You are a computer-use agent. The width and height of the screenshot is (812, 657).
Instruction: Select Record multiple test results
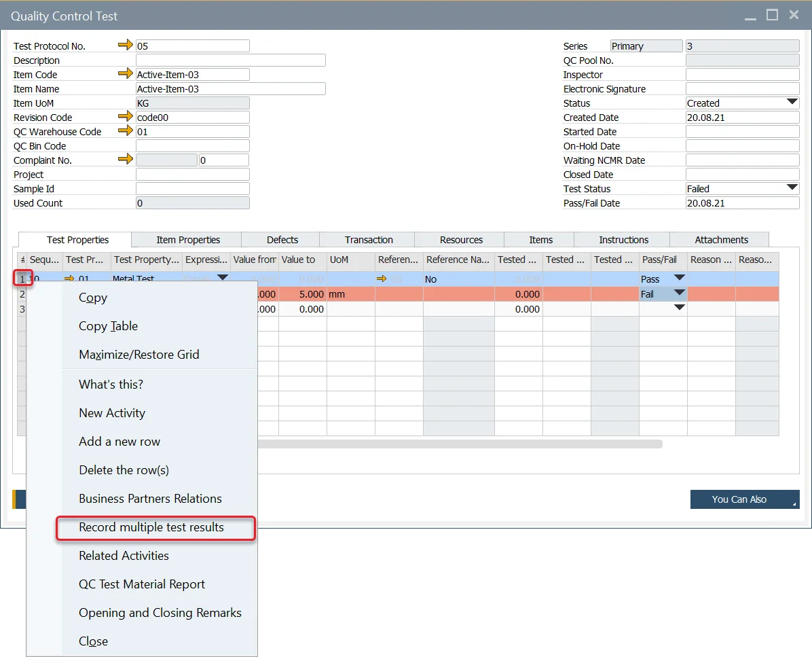151,527
